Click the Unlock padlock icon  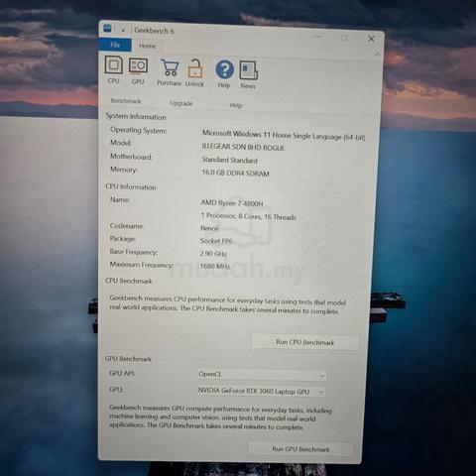pos(194,73)
